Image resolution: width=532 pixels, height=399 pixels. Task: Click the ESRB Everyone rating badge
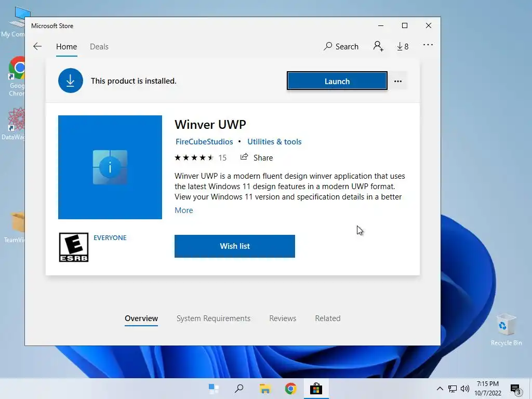74,247
